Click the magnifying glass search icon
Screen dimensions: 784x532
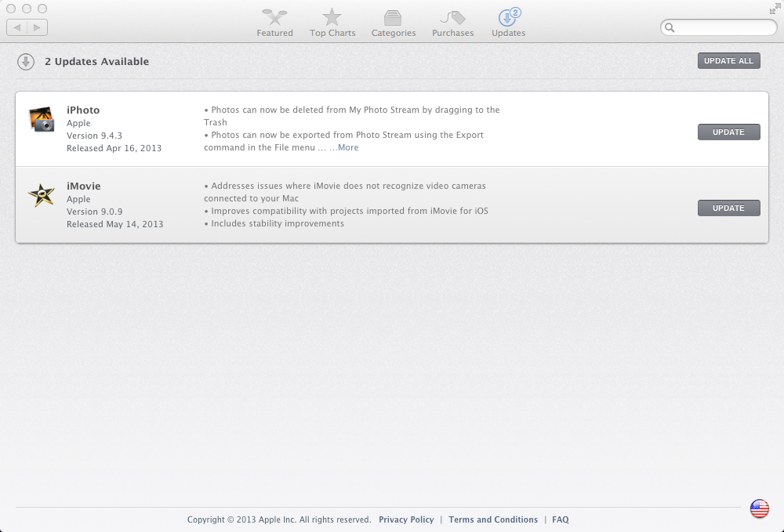[670, 28]
